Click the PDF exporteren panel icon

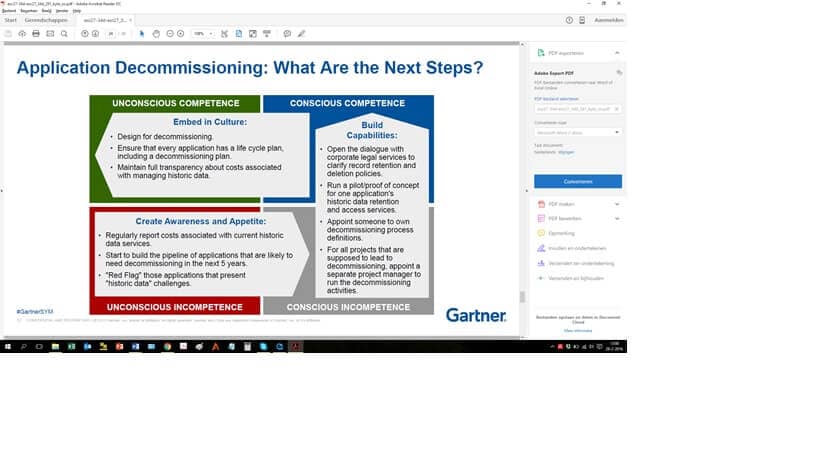(x=541, y=53)
